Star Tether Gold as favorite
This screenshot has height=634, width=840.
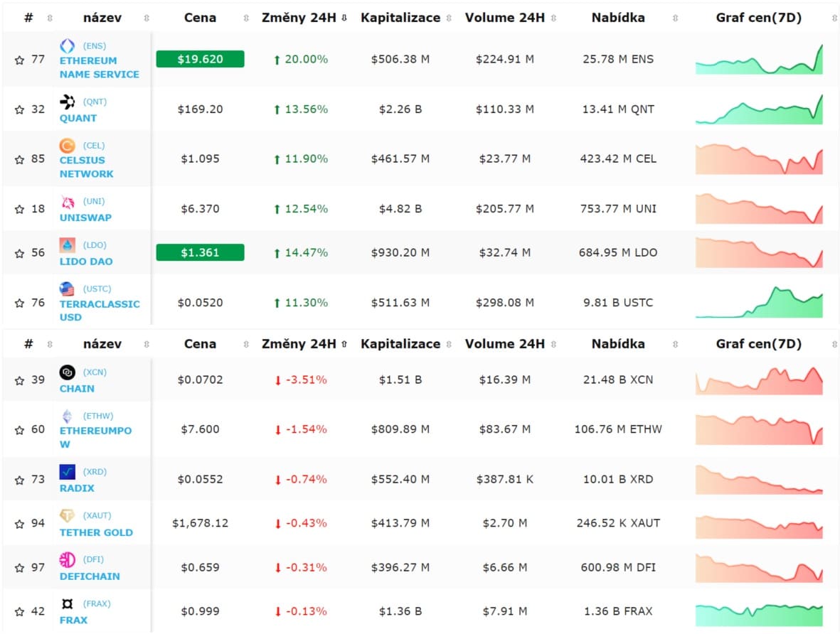[19, 524]
